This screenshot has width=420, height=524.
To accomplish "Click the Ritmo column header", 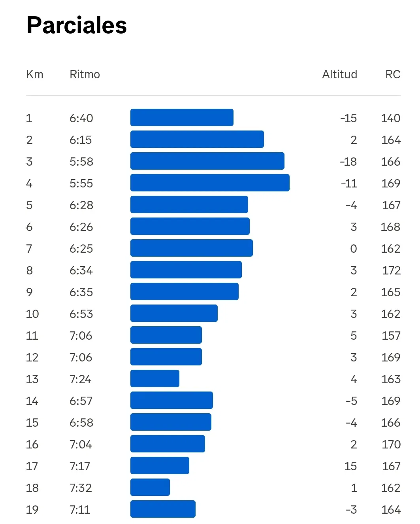I will [85, 74].
